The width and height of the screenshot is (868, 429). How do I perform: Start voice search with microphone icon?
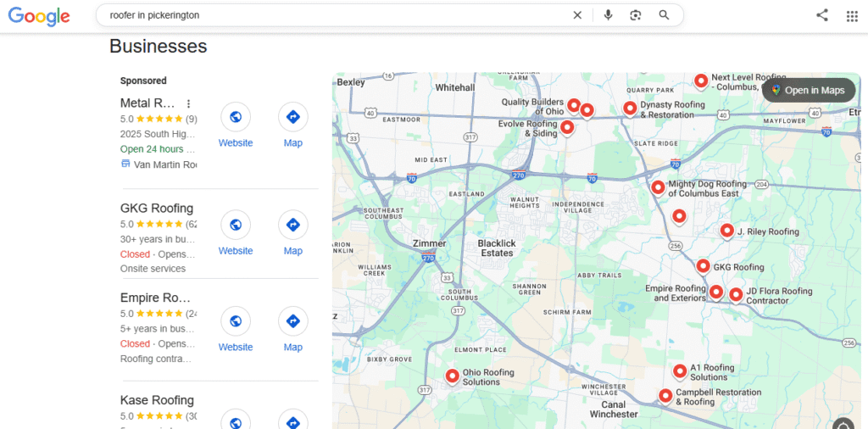(608, 15)
